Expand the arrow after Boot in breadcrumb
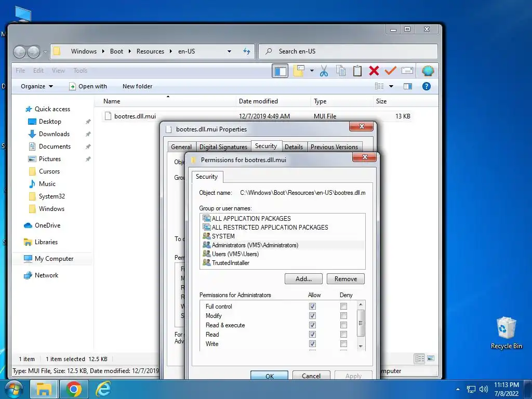Viewport: 532px width, 399px height. (x=129, y=51)
